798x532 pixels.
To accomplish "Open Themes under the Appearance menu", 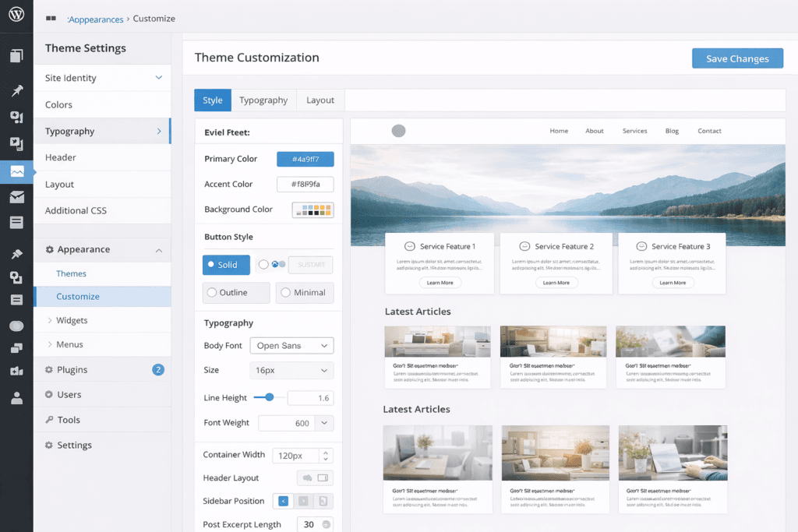I will click(x=71, y=273).
